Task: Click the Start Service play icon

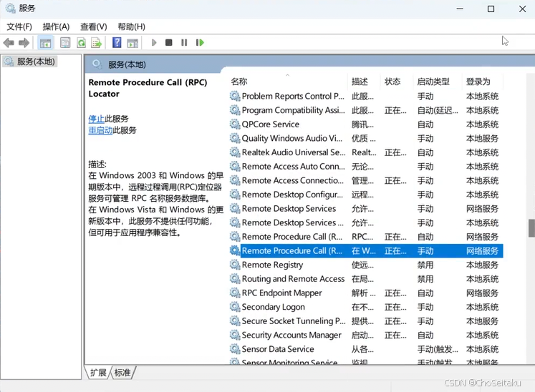Action: tap(154, 43)
